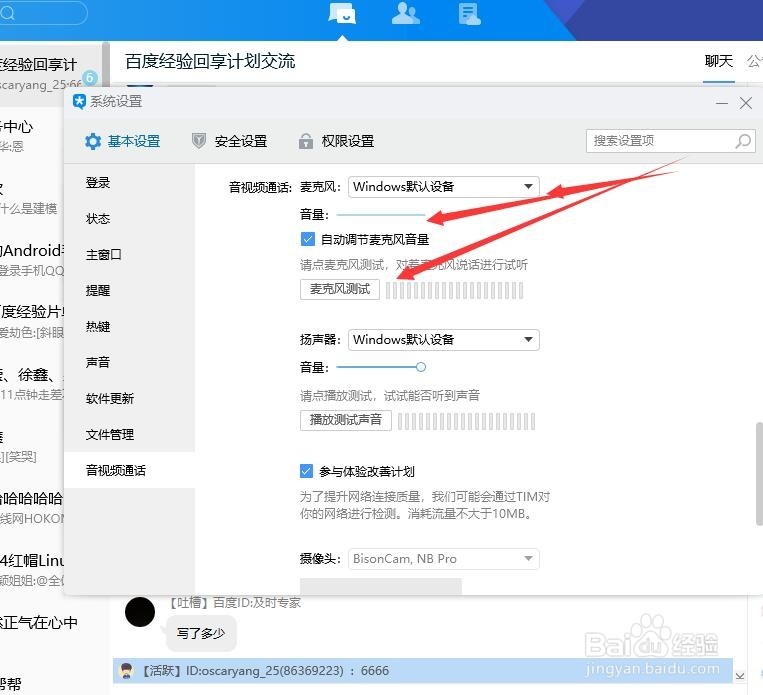This screenshot has width=763, height=695.
Task: Click the settings window vertical scrollbar
Action: point(759,474)
